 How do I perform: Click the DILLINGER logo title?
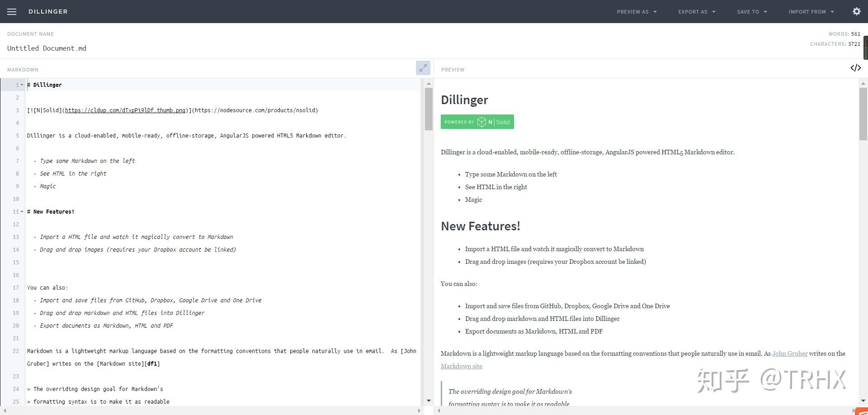coord(48,12)
